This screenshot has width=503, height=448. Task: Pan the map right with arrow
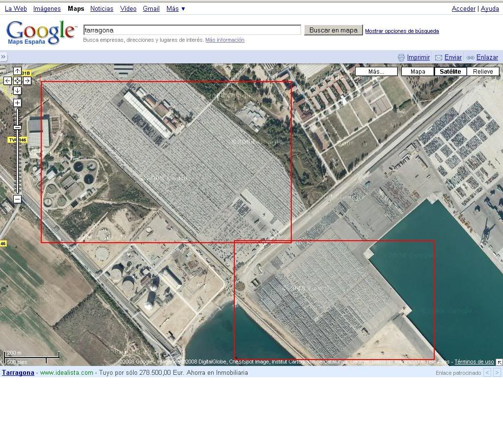27,81
